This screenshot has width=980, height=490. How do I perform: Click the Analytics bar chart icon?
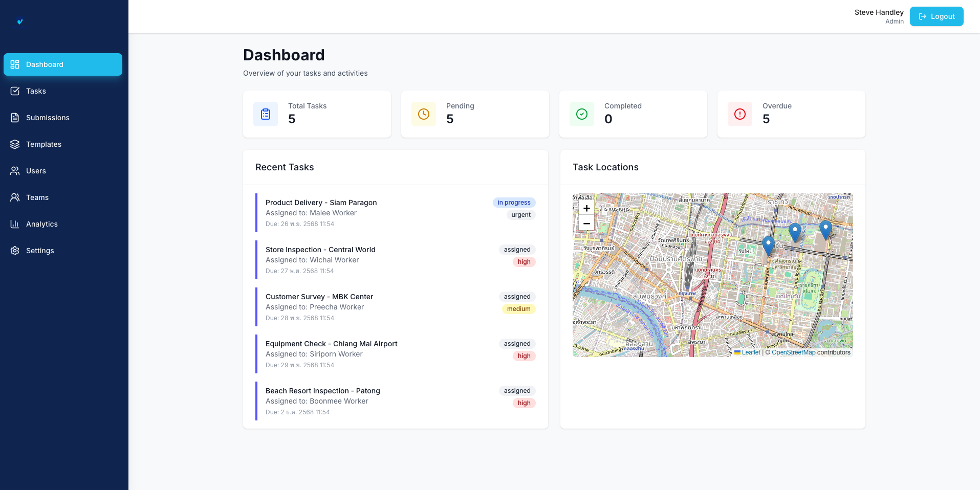click(x=14, y=224)
